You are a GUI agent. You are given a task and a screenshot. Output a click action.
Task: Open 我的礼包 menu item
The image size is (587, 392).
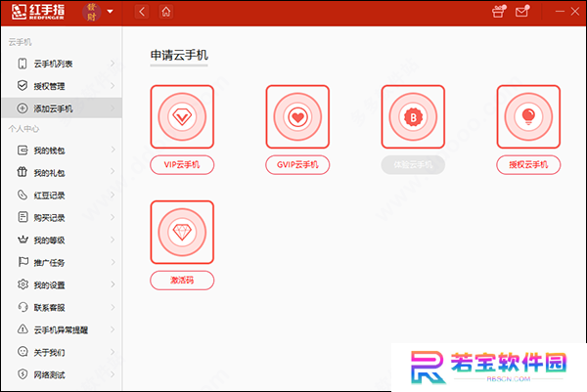62,173
